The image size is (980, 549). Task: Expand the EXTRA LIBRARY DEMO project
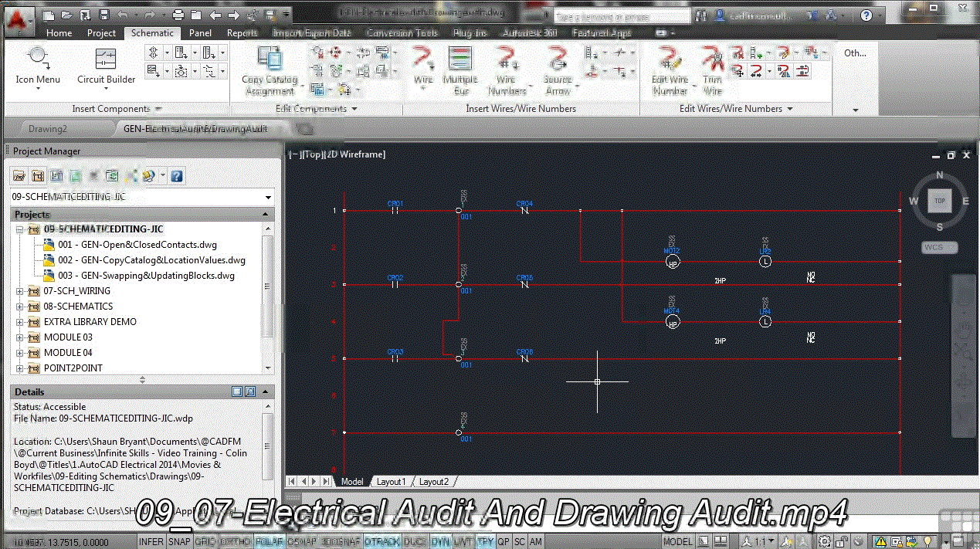(20, 322)
